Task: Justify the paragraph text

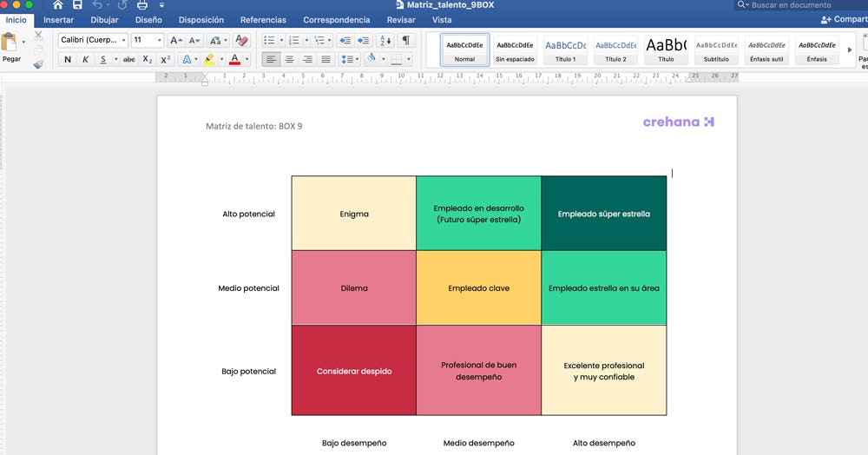Action: 326,59
